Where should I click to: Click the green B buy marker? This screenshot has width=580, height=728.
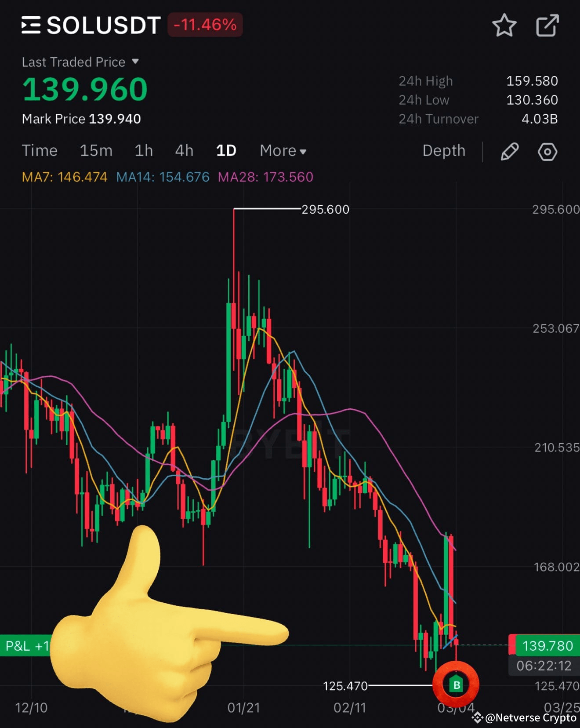tap(456, 684)
